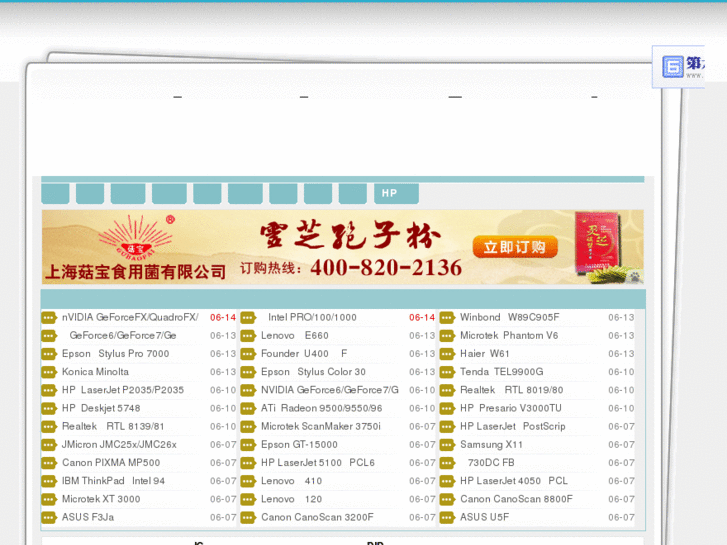Open the Founder U400 F link
Image resolution: width=727 pixels, height=545 pixels.
(304, 354)
